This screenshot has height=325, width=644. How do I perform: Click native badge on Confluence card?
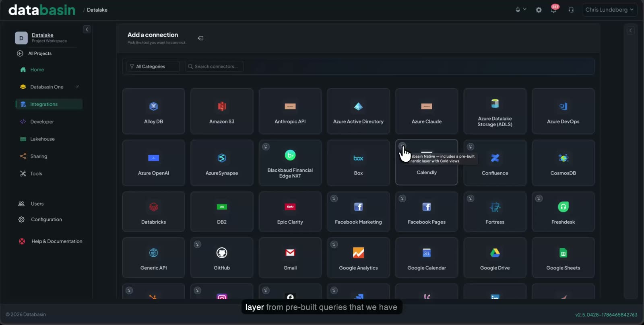point(470,147)
